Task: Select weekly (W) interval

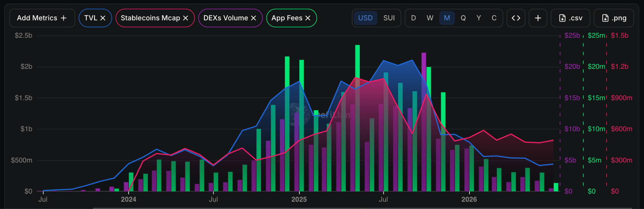Action: coord(430,18)
